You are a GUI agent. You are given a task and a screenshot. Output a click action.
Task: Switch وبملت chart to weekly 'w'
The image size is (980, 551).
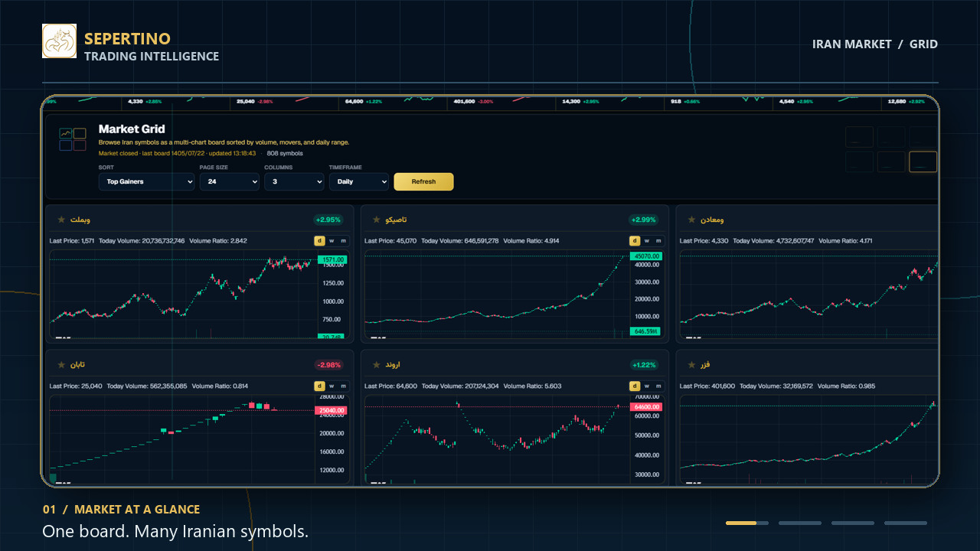point(332,240)
